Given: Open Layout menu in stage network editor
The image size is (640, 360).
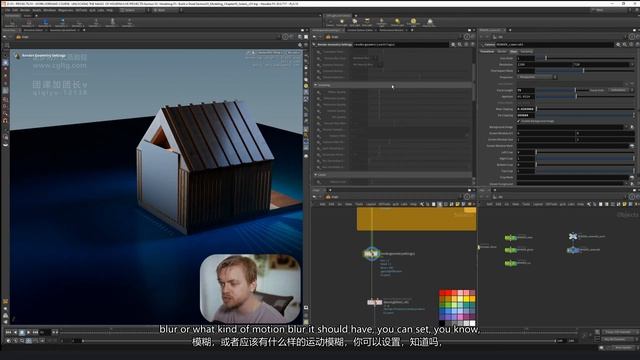Looking at the screenshot, I should tap(371, 204).
